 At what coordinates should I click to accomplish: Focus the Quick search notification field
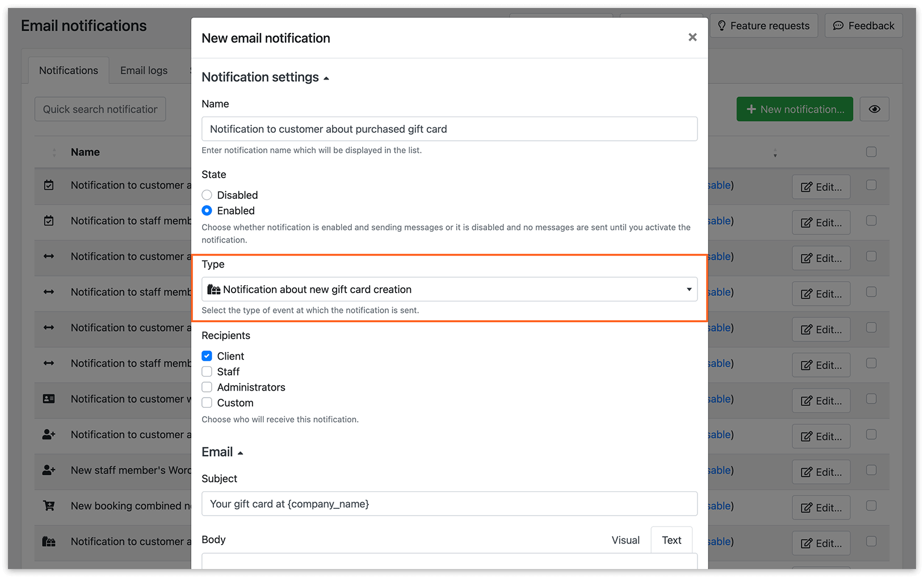click(x=100, y=109)
